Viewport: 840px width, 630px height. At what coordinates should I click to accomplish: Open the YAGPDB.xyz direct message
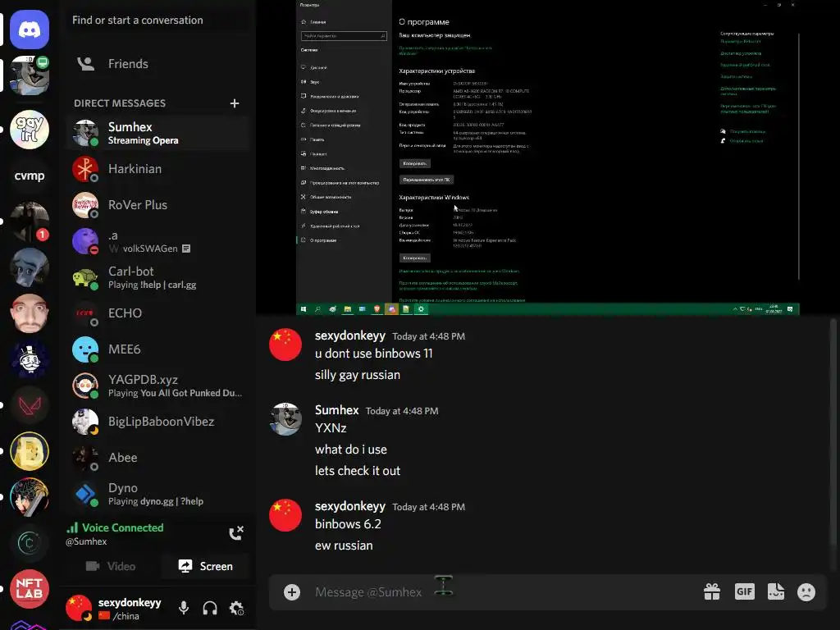tap(157, 386)
